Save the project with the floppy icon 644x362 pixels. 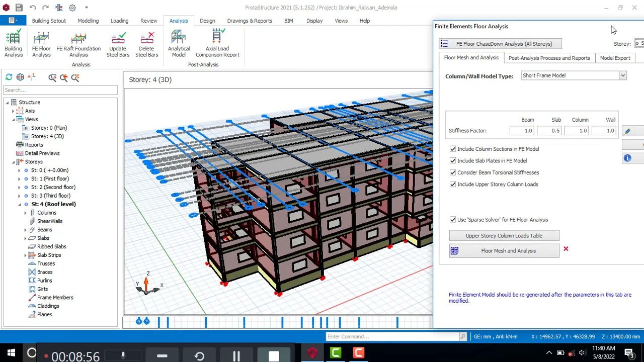click(x=19, y=8)
